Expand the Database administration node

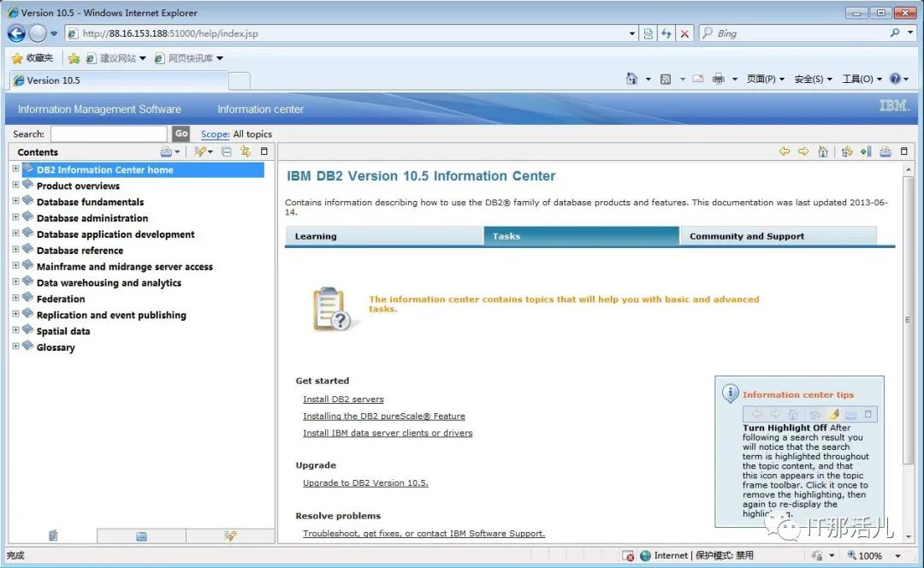pos(16,216)
